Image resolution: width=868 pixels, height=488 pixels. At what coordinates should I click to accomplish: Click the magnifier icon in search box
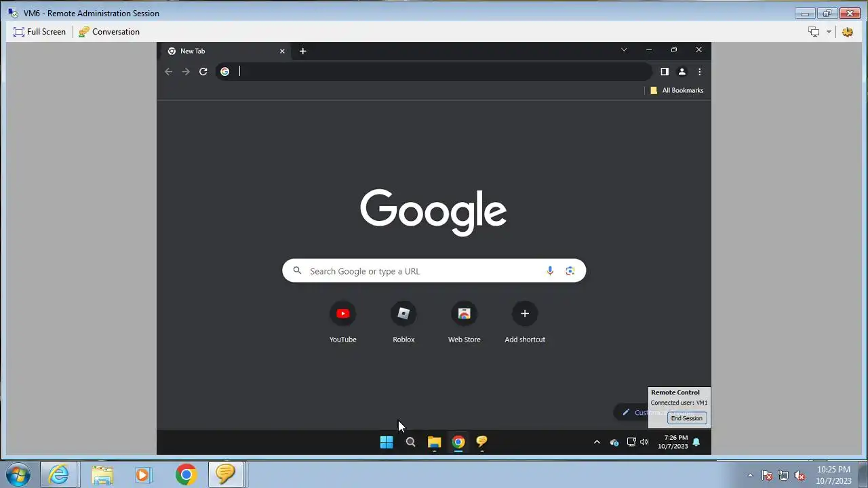[x=297, y=271]
